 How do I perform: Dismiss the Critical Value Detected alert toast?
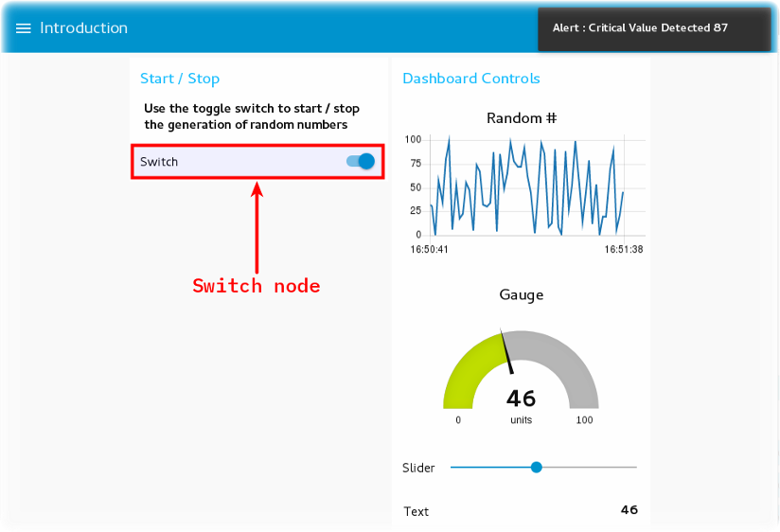pos(654,28)
